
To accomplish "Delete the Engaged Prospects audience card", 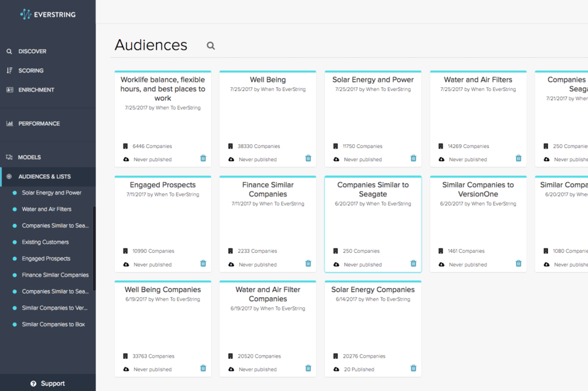I will pos(203,263).
